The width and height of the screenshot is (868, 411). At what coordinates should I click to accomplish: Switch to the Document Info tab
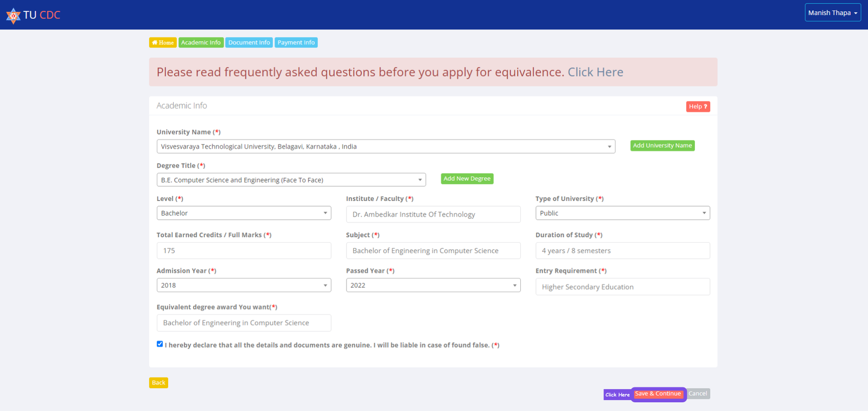[249, 42]
